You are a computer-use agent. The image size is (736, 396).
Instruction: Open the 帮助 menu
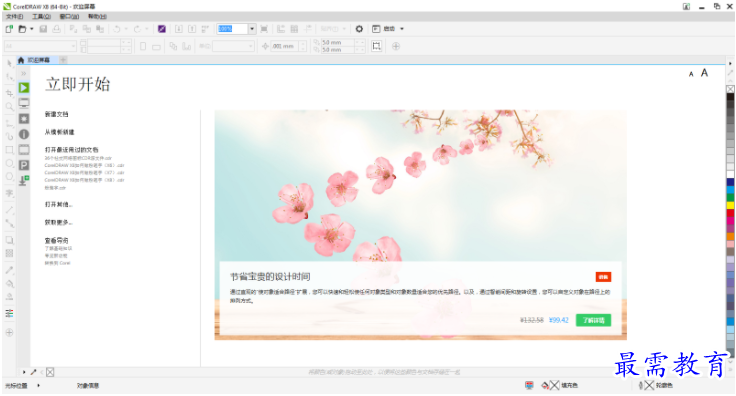point(97,16)
